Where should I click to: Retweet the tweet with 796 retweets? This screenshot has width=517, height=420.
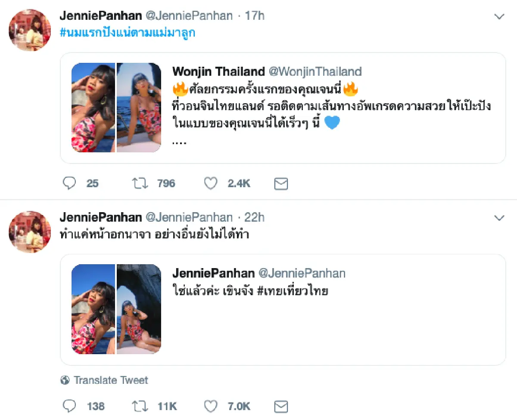(x=140, y=184)
